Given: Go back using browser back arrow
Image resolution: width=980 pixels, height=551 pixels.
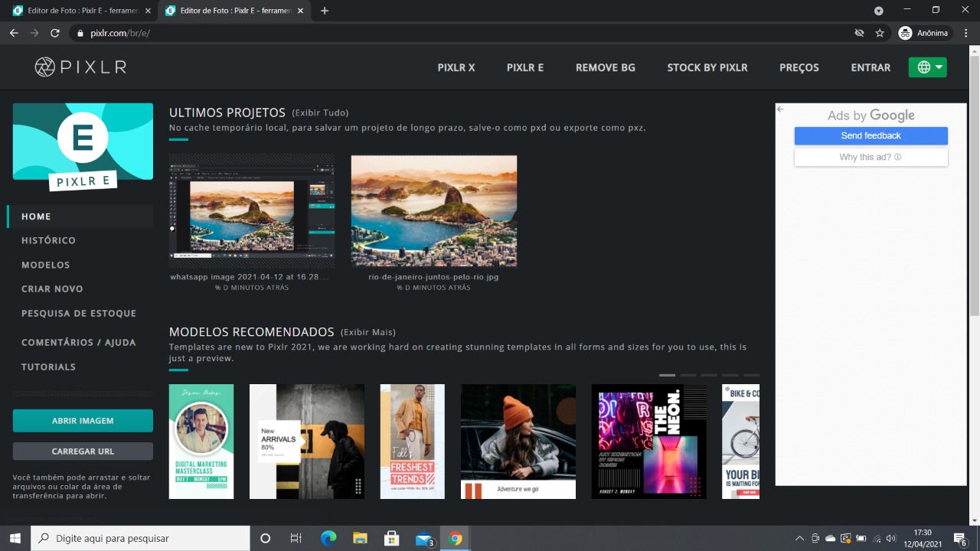Looking at the screenshot, I should pos(14,33).
